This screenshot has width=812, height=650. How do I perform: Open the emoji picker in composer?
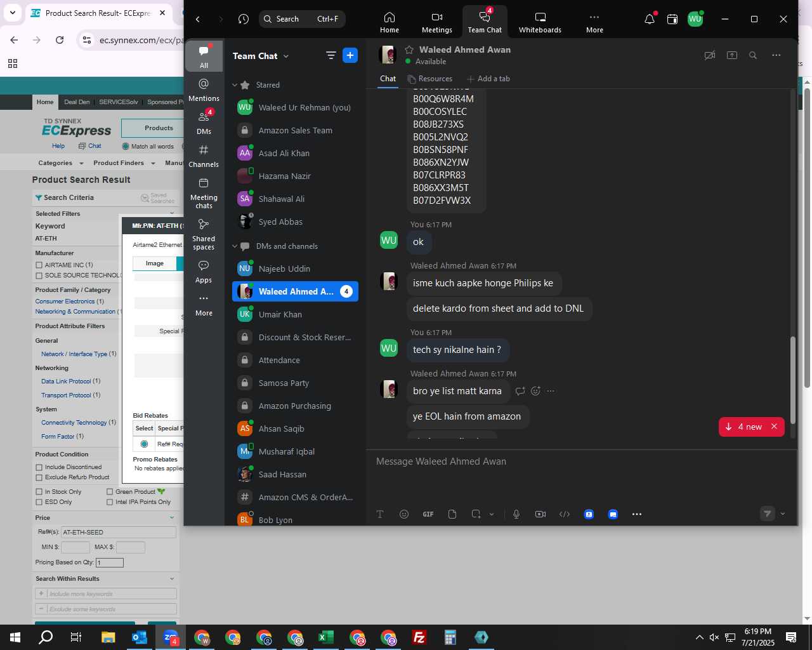tap(404, 514)
